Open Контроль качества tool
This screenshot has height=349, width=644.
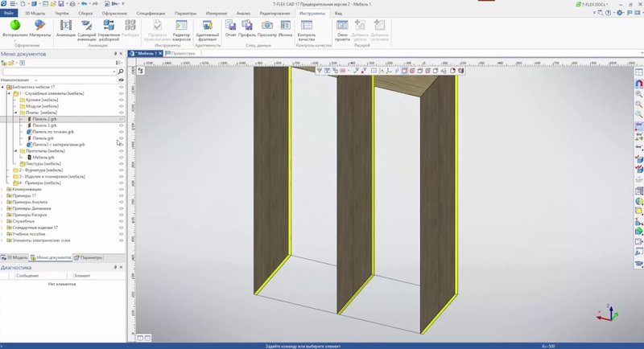pyautogui.click(x=307, y=28)
